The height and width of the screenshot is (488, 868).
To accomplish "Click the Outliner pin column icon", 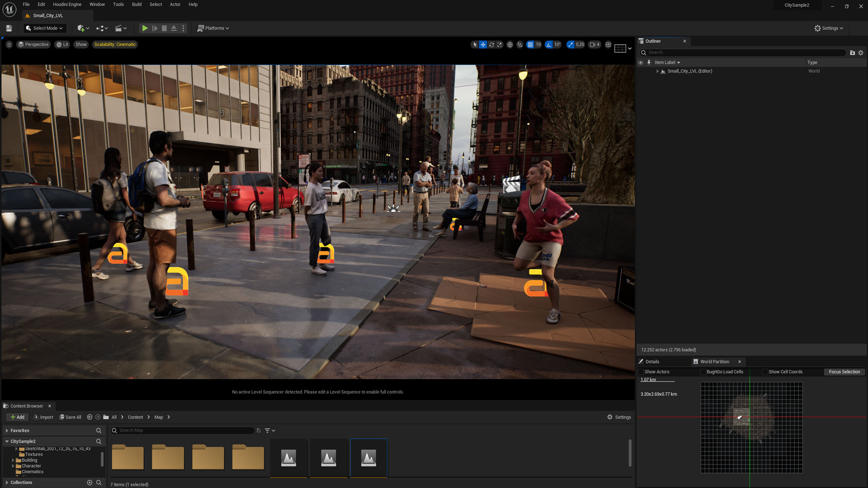I will [649, 62].
